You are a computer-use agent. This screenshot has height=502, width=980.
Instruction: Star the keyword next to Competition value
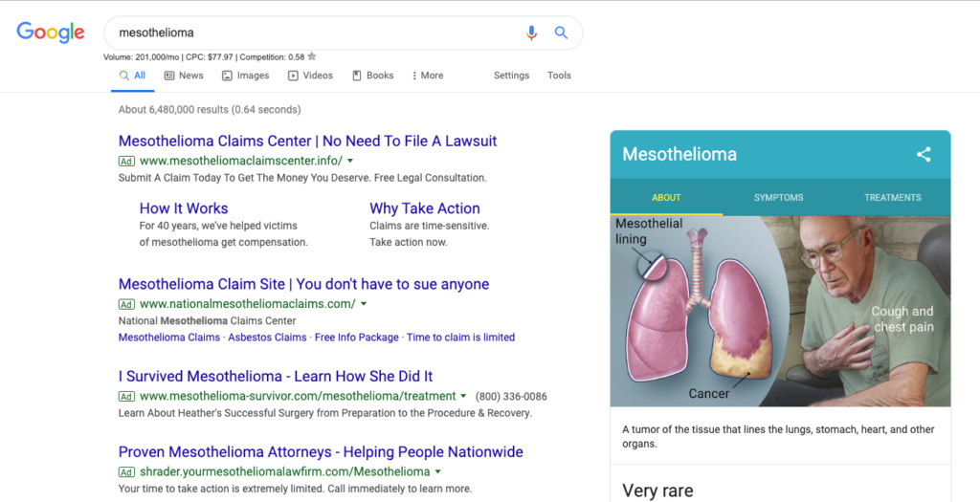point(312,56)
